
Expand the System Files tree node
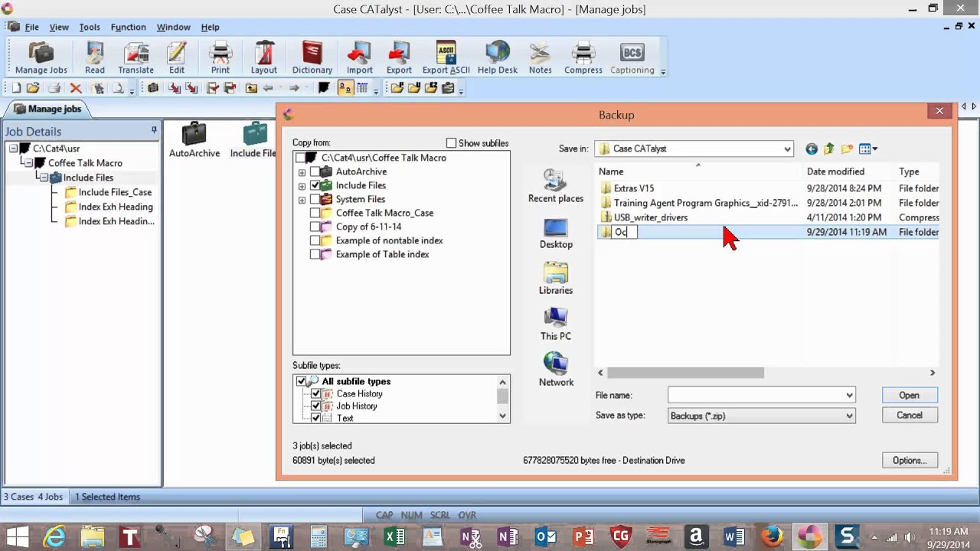(302, 199)
